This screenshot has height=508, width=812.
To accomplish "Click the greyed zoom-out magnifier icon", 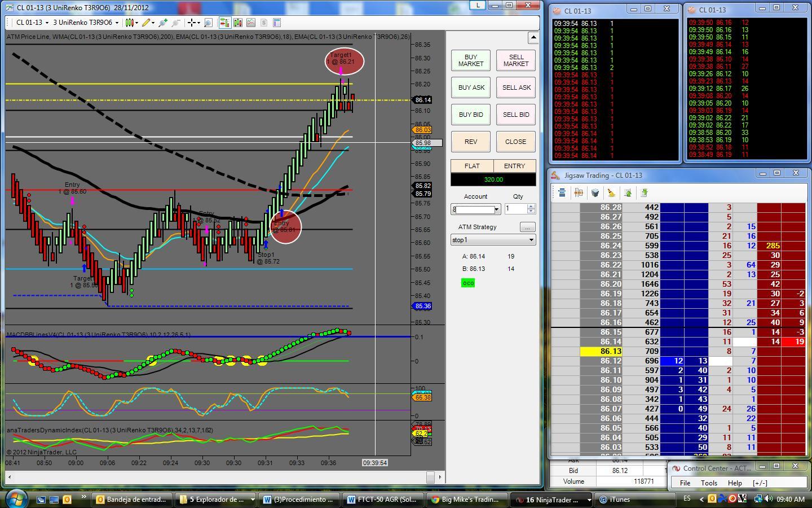I will pos(176,23).
